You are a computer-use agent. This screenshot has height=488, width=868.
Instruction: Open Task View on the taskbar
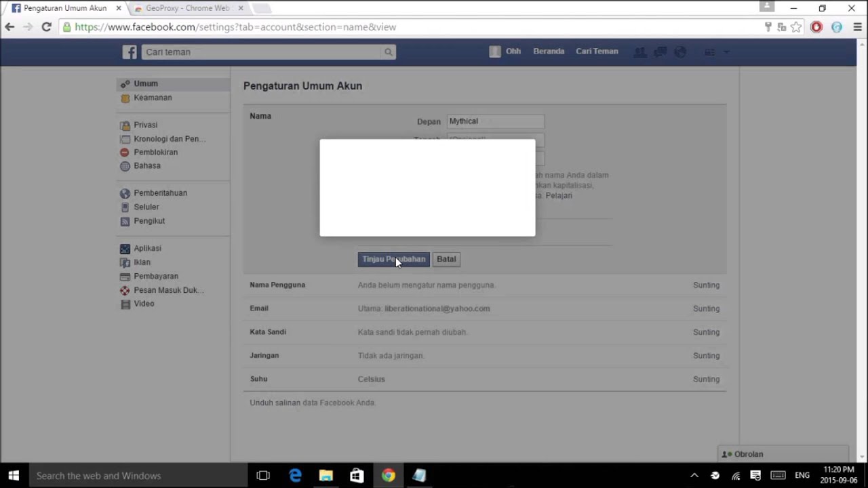[263, 476]
